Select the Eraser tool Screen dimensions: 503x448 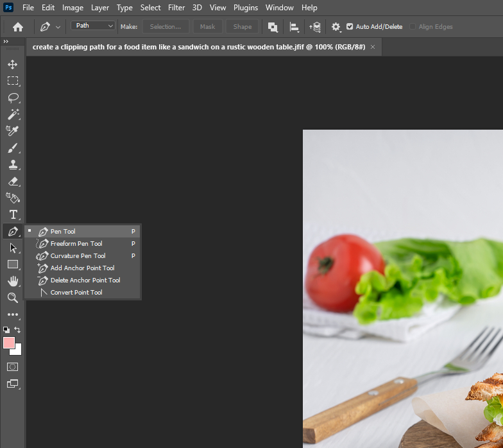click(x=13, y=181)
